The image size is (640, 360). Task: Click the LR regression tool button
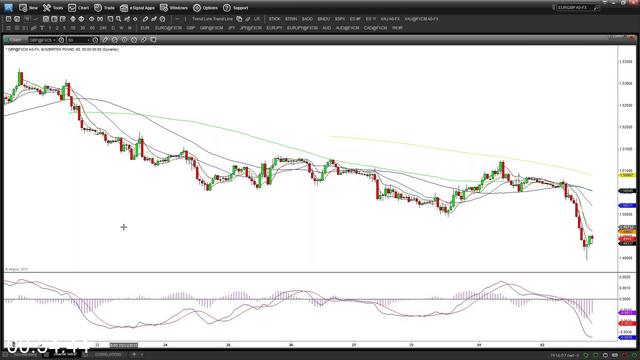point(257,19)
